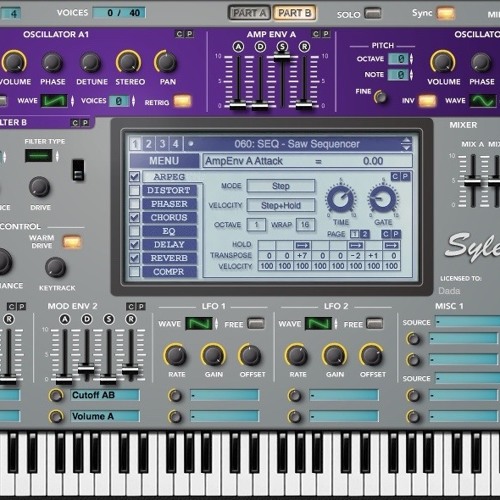Click hold arrow in third sequencer step

pyautogui.click(x=302, y=246)
